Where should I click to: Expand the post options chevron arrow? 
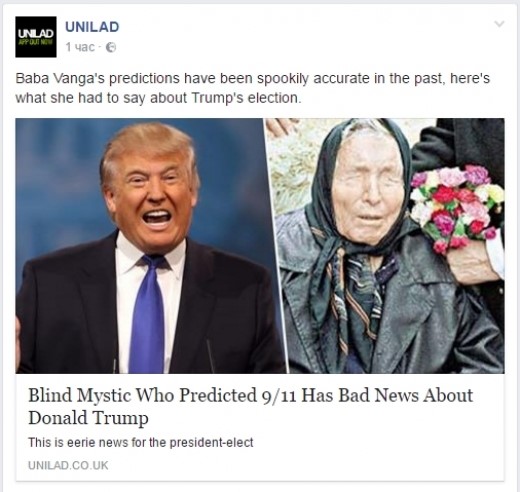click(499, 24)
